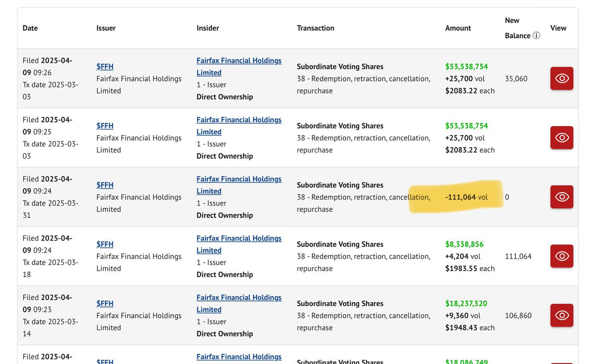This screenshot has width=596, height=364.
Task: Open the partially visible Fairfax link in the bottom row
Action: point(239,357)
